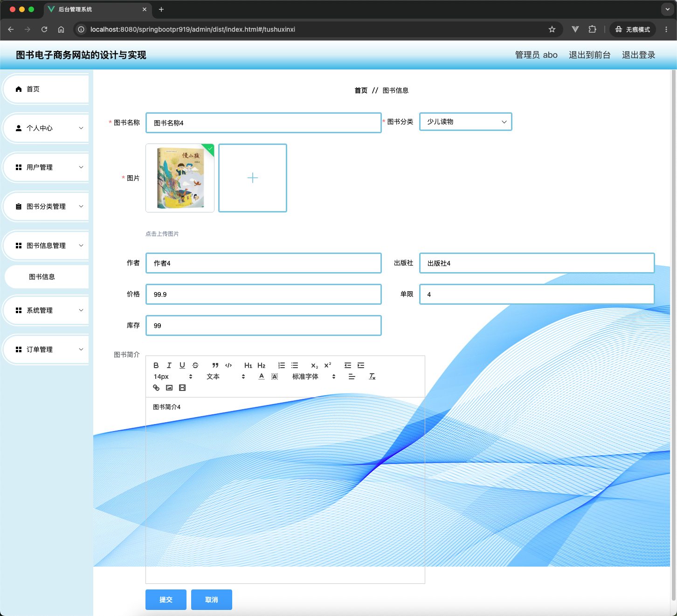Click plus icon to upload image
Viewport: 677px width, 616px height.
pos(253,178)
